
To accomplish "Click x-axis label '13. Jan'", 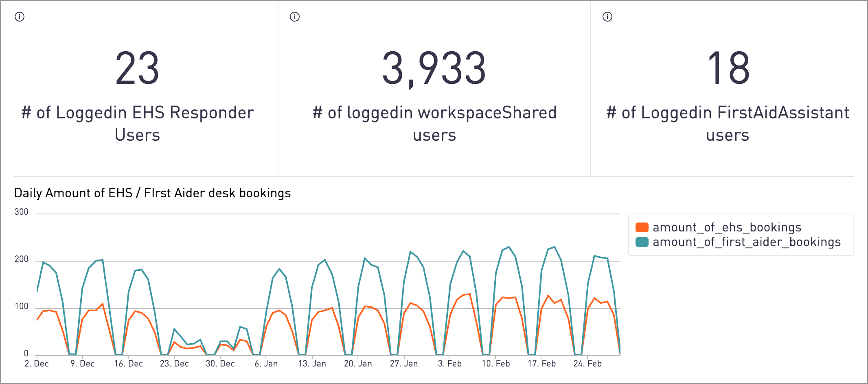I will point(312,364).
